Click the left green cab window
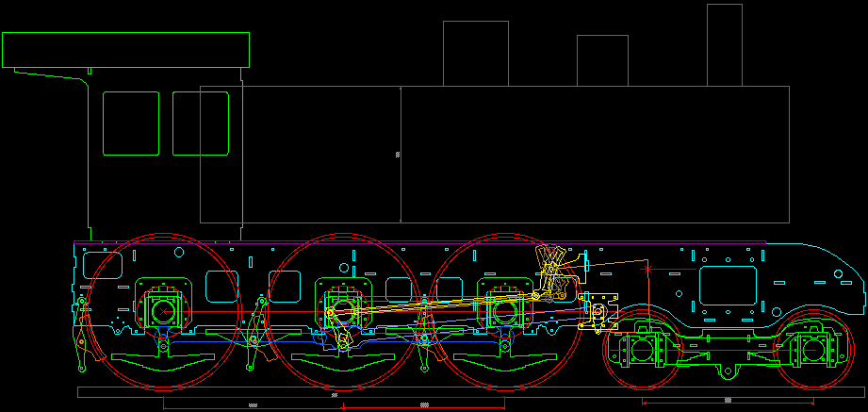Viewport: 868px width, 412px height. tap(130, 123)
